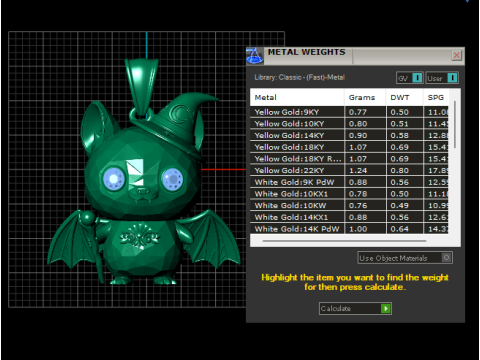The width and height of the screenshot is (480, 360).
Task: Select the Yellow Gold:18KY row
Action: pyautogui.click(x=349, y=147)
